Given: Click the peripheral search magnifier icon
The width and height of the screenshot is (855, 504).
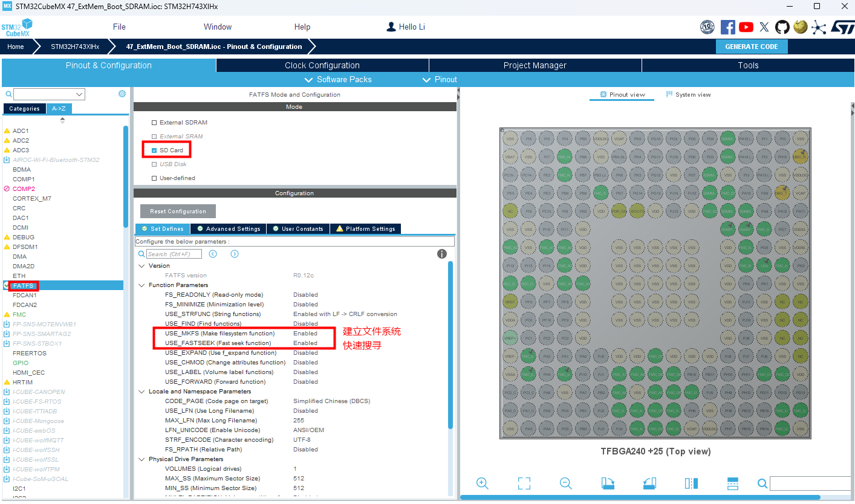Looking at the screenshot, I should click(8, 94).
